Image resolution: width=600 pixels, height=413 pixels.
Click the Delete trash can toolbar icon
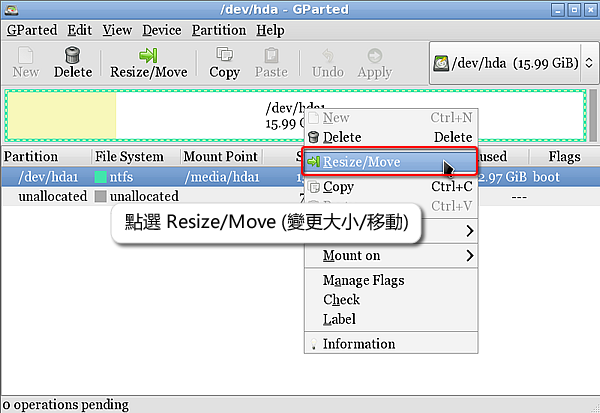pyautogui.click(x=72, y=56)
